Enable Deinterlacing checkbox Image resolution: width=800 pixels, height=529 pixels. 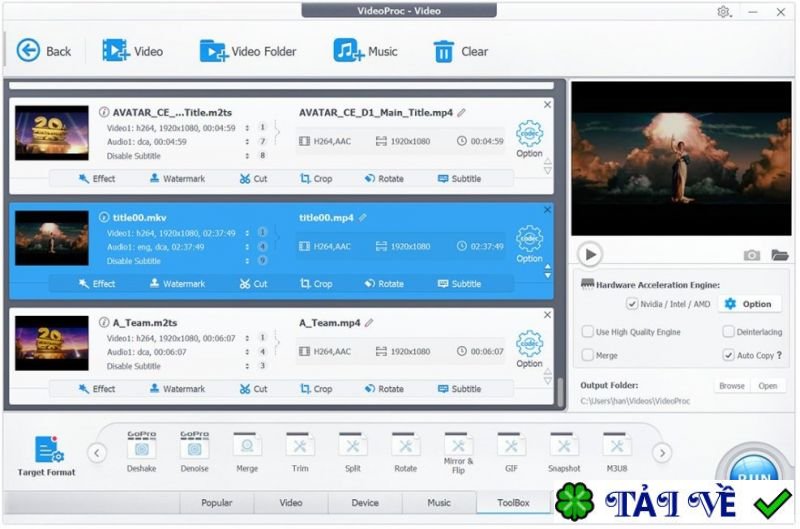728,332
